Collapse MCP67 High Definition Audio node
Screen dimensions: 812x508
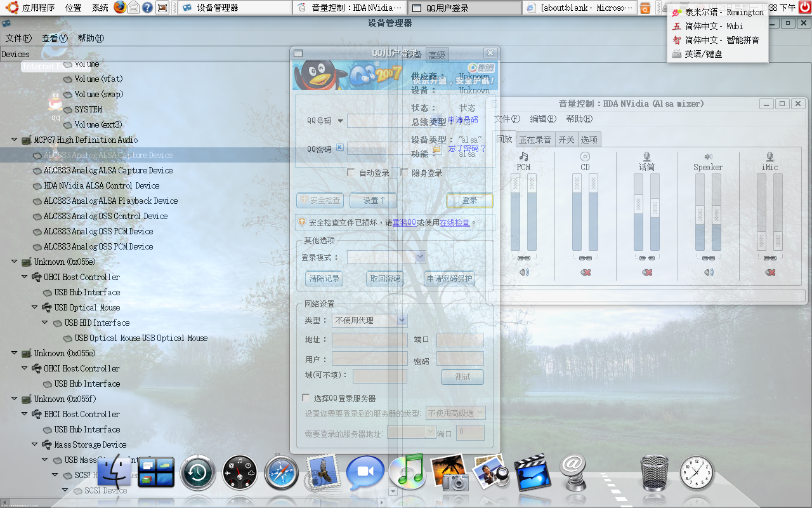[14, 140]
